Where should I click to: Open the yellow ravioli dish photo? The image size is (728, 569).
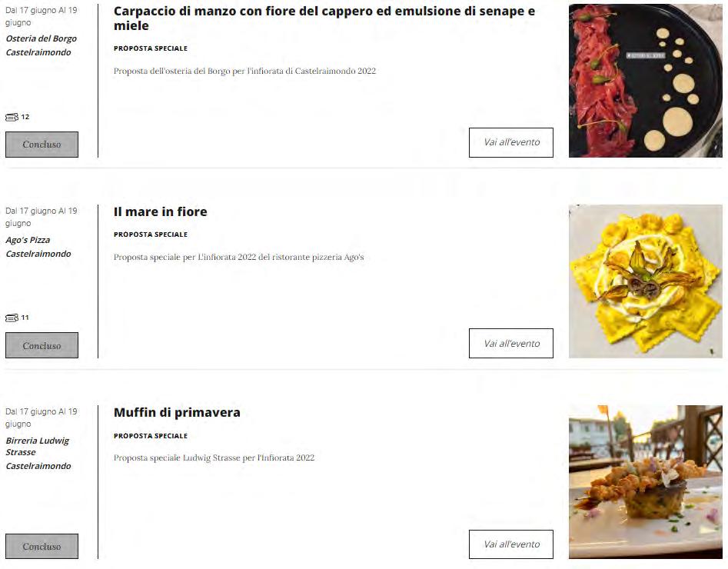(645, 281)
